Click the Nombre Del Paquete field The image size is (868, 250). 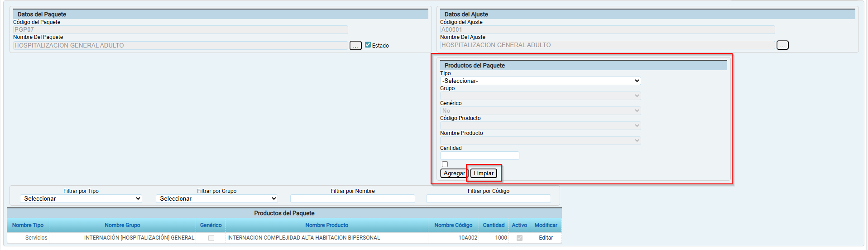pyautogui.click(x=181, y=46)
